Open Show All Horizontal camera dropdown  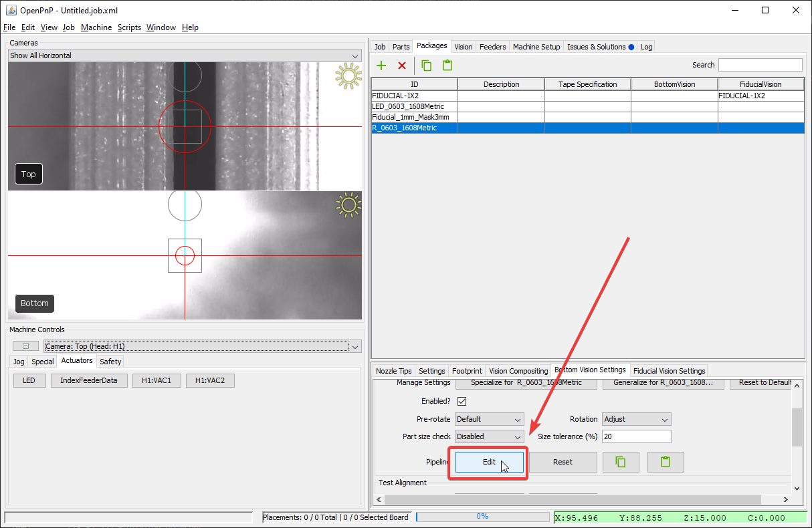pyautogui.click(x=184, y=56)
